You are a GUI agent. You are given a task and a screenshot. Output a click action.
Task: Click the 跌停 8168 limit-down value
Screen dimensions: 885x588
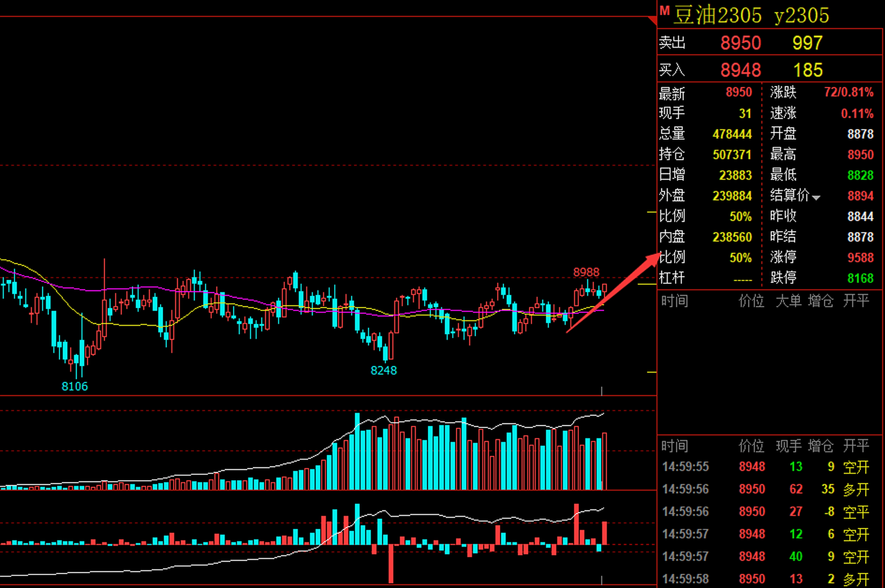coord(860,278)
